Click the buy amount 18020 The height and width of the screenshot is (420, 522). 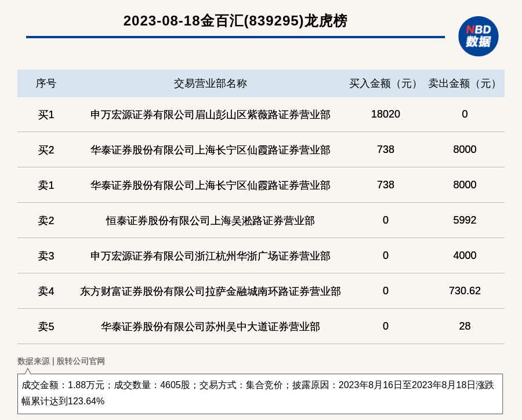pyautogui.click(x=386, y=114)
